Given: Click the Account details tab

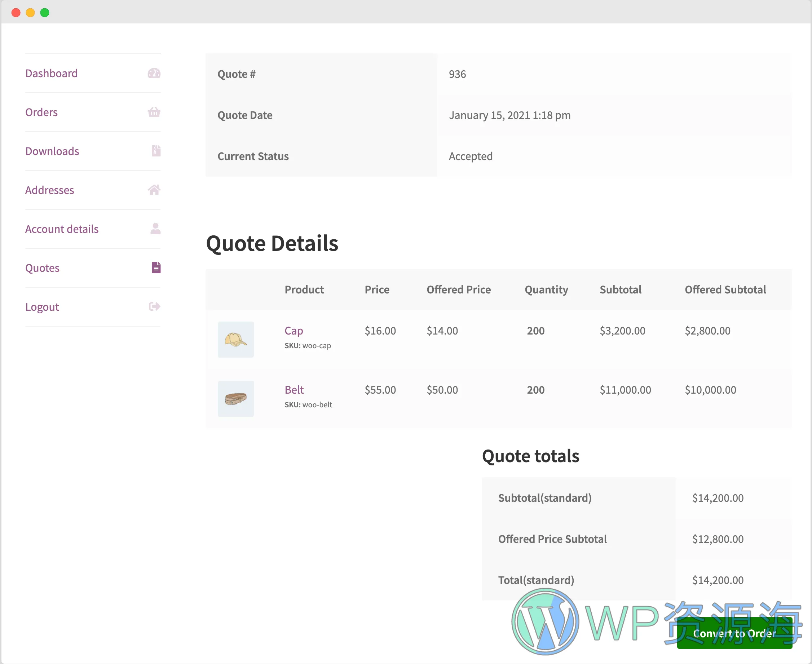Looking at the screenshot, I should point(61,229).
